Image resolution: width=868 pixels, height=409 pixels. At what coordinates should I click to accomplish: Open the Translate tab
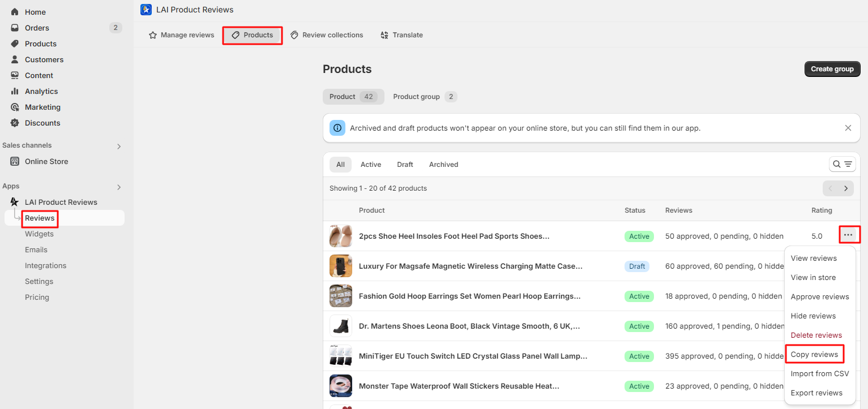(402, 35)
